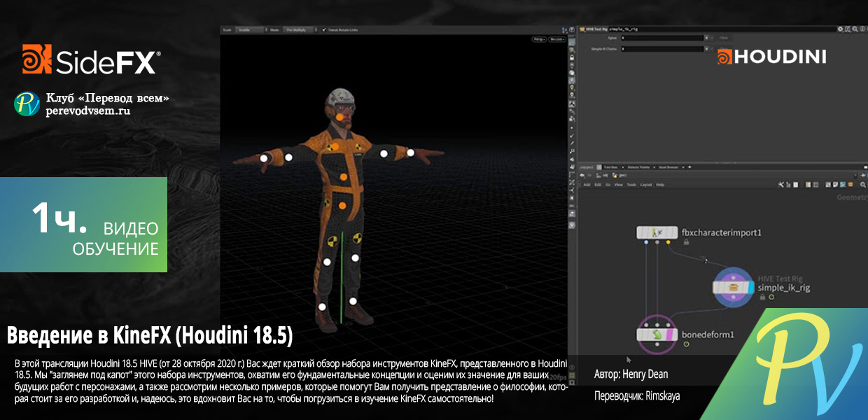Open viewport help question-mark icon
868x420 pixels.
tap(573, 30)
